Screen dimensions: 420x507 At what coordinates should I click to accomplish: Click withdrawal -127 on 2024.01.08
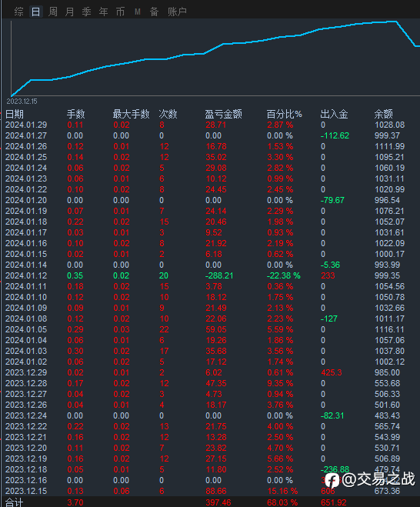(x=328, y=319)
